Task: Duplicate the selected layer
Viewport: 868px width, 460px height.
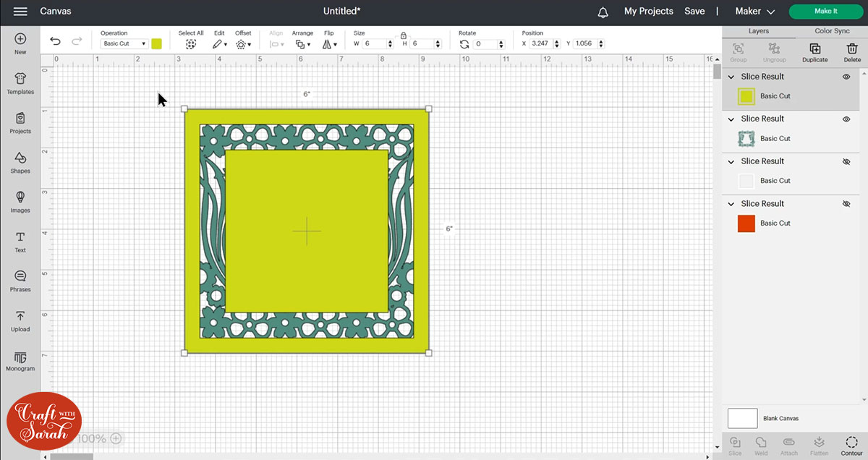Action: pos(814,52)
